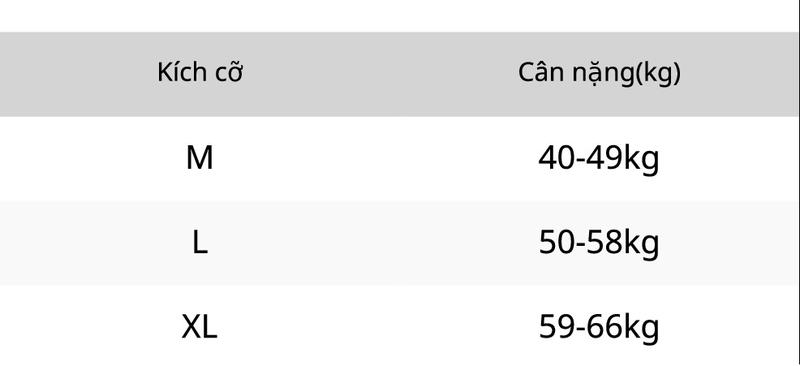Click the 40-49kg weight value
The image size is (800, 366).
pyautogui.click(x=599, y=159)
